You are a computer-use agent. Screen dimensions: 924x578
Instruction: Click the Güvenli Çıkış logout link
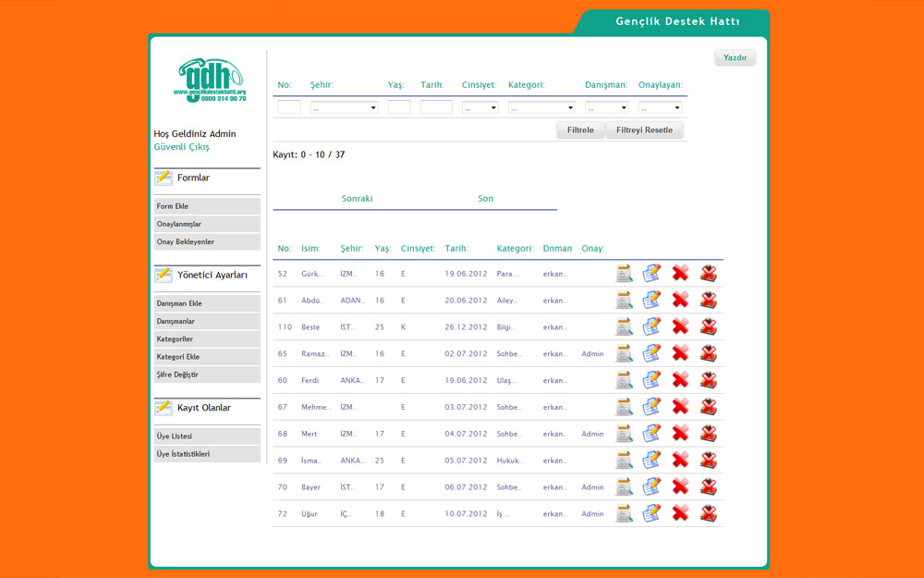[181, 147]
